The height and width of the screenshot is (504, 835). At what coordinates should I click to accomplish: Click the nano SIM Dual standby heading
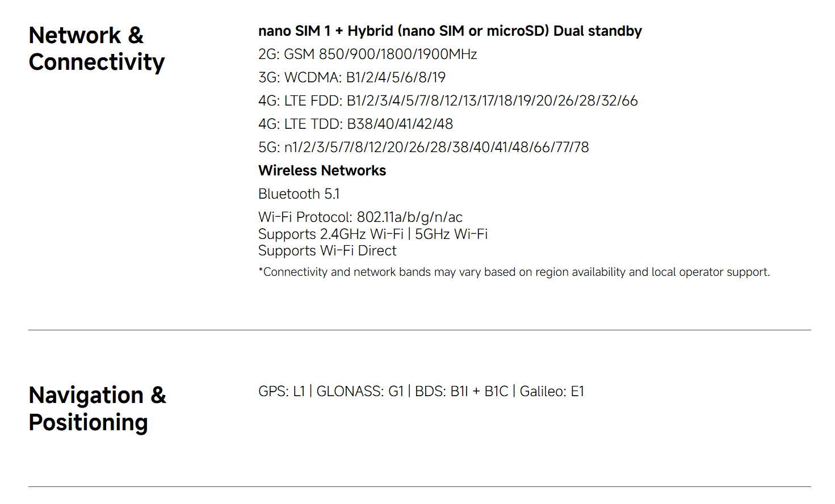[450, 31]
